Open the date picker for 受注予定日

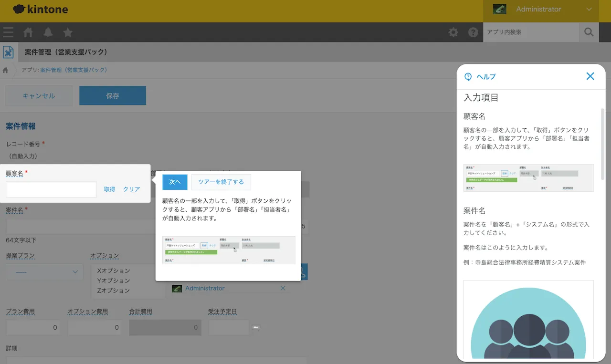point(256,327)
